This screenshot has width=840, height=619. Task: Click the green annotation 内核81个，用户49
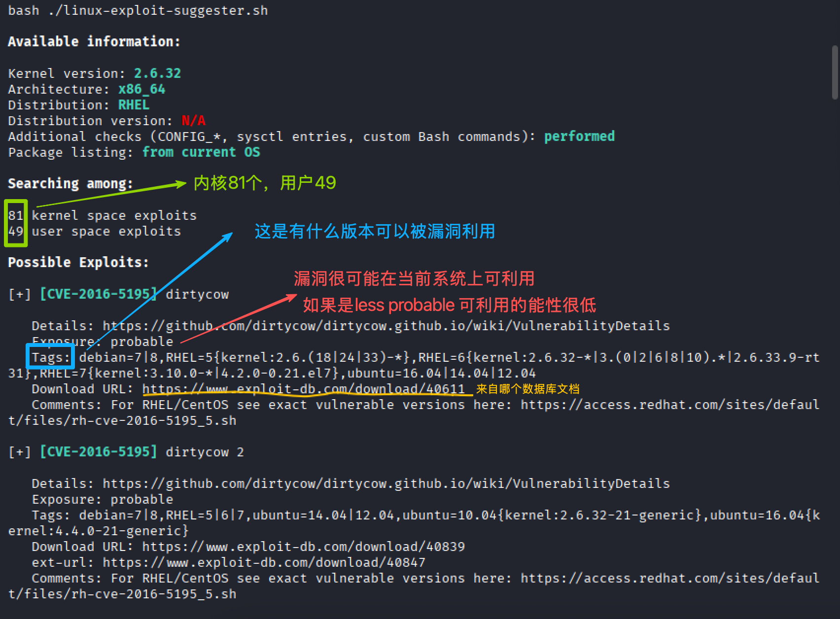pyautogui.click(x=265, y=183)
